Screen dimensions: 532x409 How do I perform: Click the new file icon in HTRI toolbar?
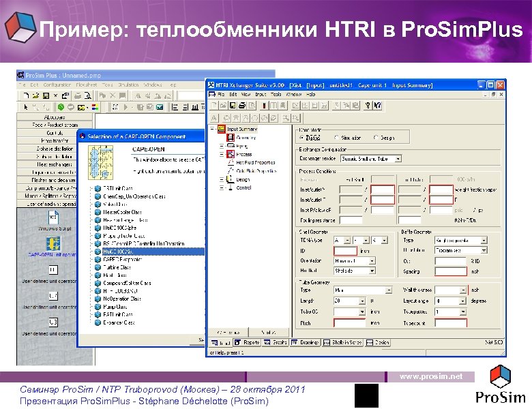point(214,106)
